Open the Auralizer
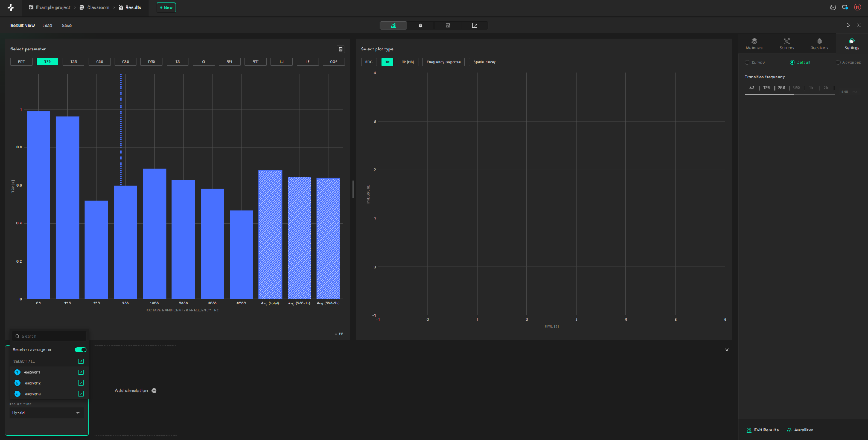 pyautogui.click(x=800, y=430)
